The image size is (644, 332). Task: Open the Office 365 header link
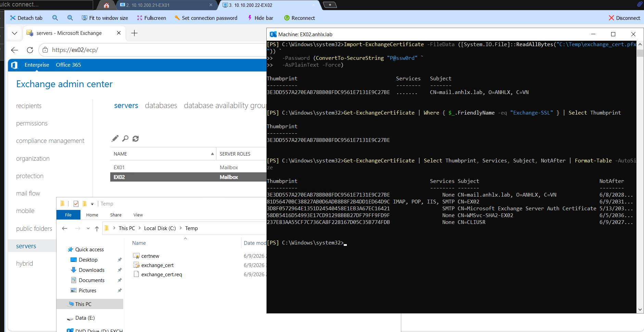click(68, 65)
